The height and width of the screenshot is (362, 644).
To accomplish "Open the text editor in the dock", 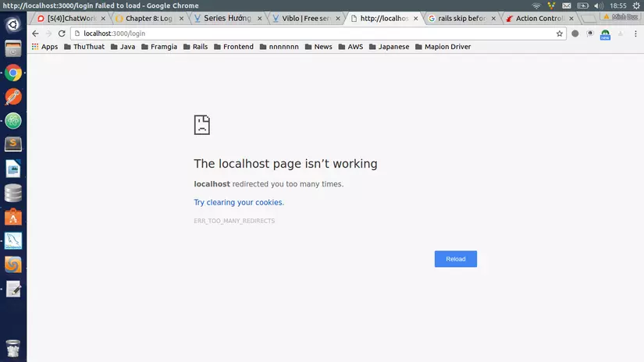I will point(13,289).
